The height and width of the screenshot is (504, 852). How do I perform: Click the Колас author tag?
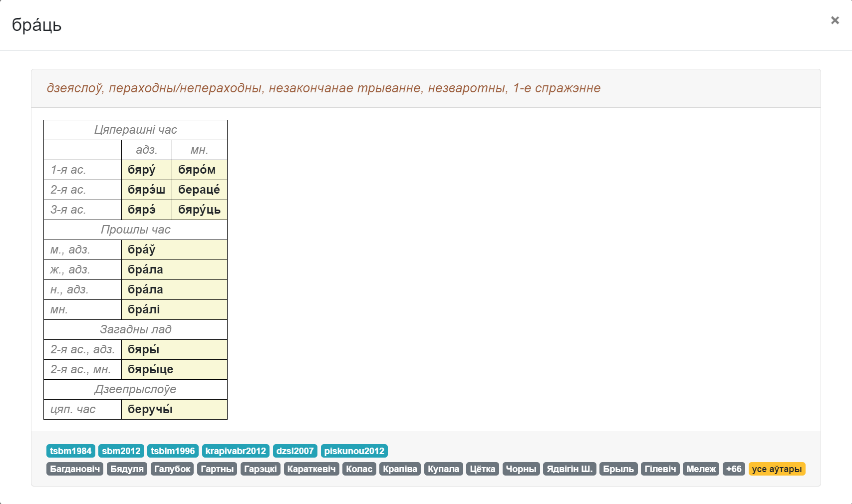pos(359,469)
